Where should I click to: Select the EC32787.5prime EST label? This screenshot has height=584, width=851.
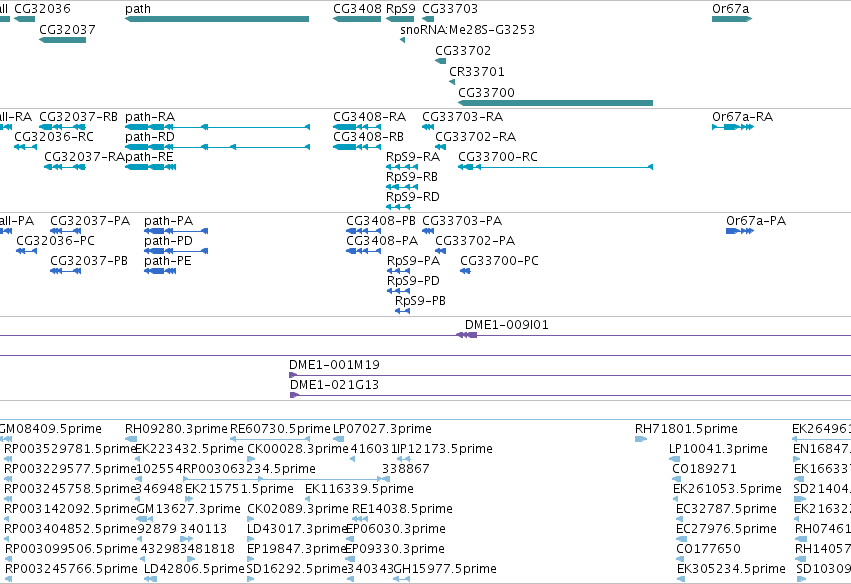point(727,509)
